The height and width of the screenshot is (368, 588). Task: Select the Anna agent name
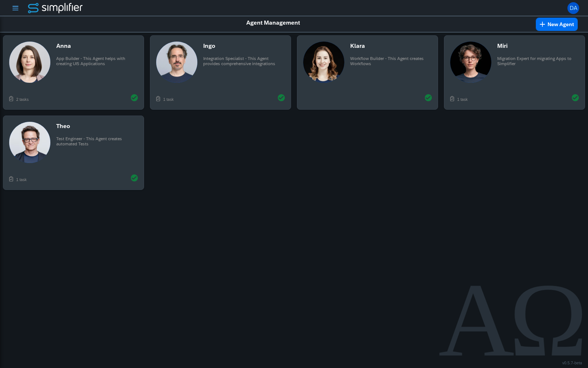click(64, 46)
